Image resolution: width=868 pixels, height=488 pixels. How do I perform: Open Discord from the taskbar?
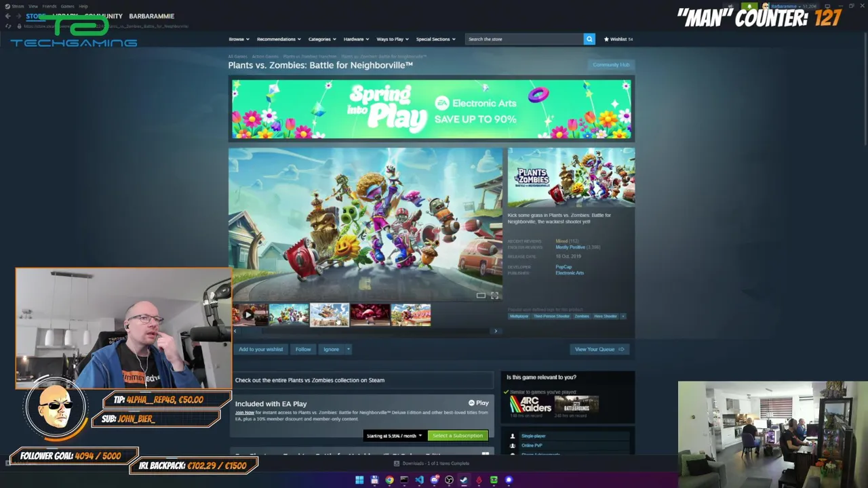[x=434, y=480]
